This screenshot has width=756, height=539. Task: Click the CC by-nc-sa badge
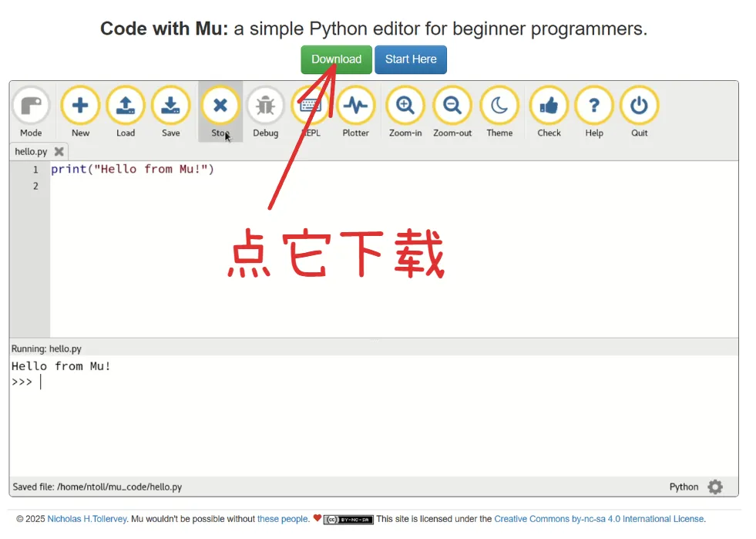(x=348, y=520)
